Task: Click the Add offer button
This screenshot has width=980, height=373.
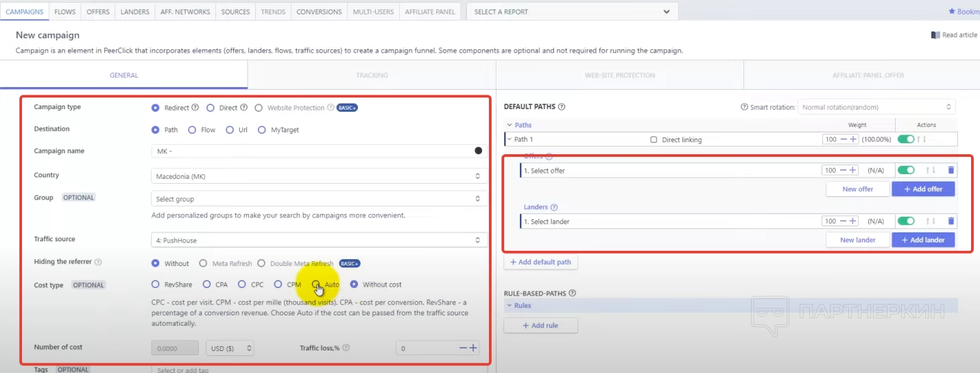Action: pos(923,189)
